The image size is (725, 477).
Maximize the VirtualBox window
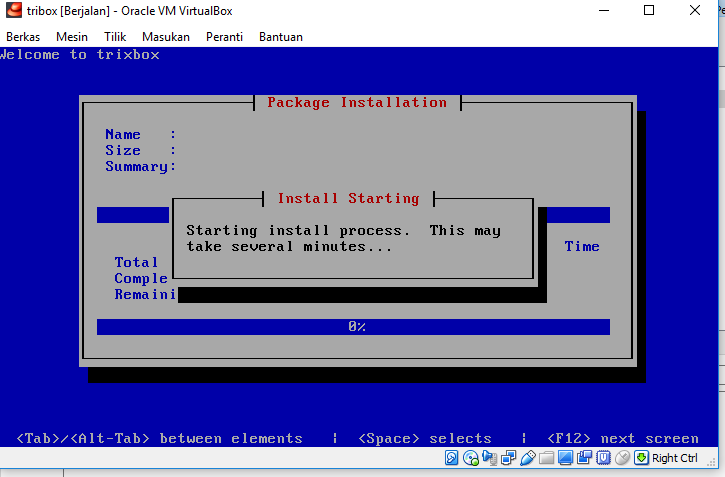click(x=649, y=10)
